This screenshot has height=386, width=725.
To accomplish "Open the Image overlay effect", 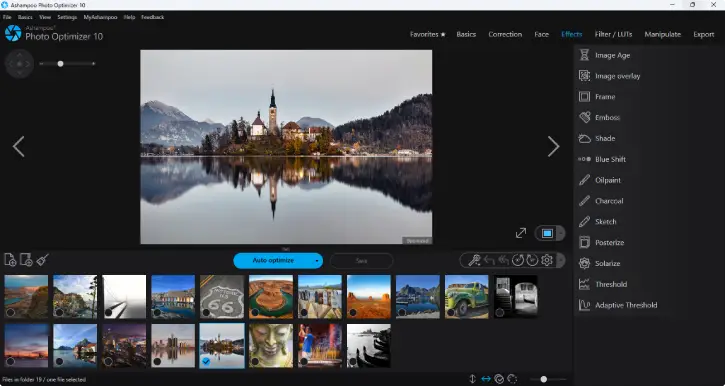I will [x=609, y=76].
